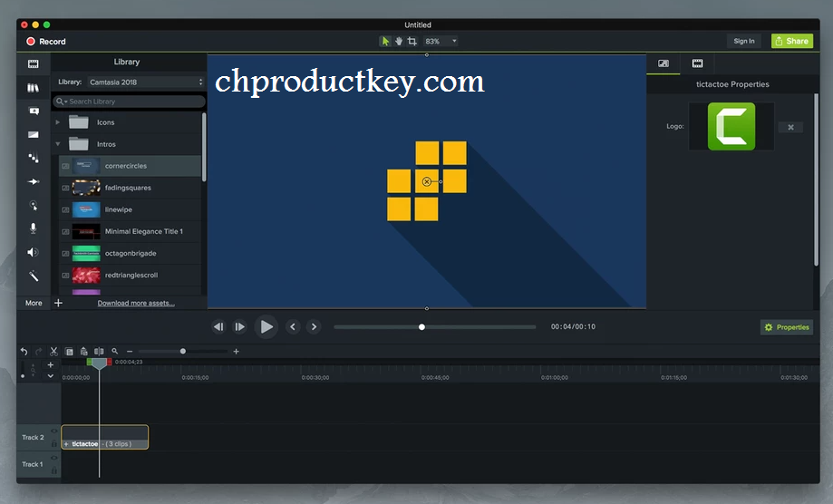Add a library item with plus icon

click(58, 303)
